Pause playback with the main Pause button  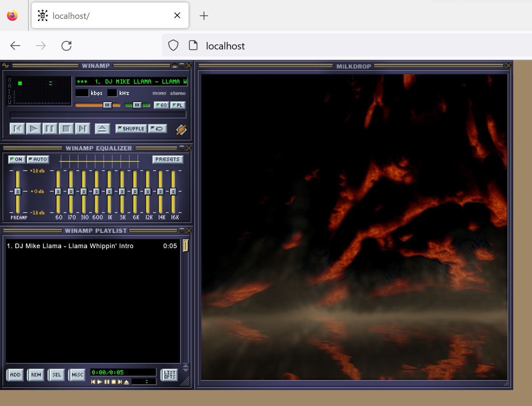[x=50, y=129]
